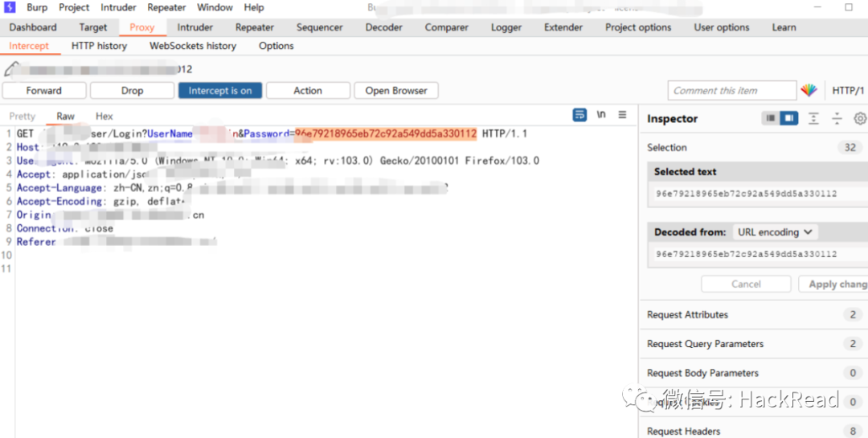The image size is (868, 438).
Task: Open the Help menu
Action: pyautogui.click(x=254, y=8)
